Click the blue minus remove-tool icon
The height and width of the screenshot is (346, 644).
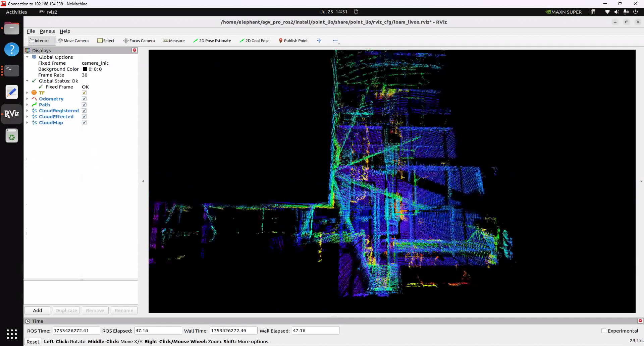335,41
